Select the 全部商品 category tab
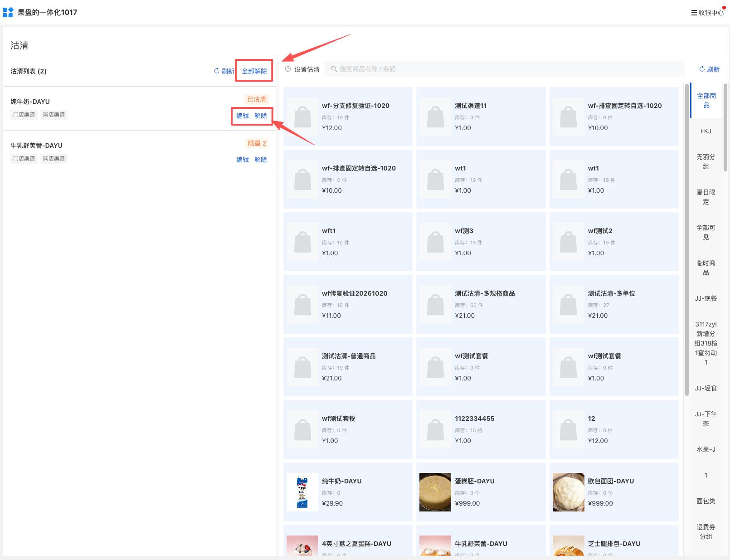730x560 pixels. click(x=706, y=100)
